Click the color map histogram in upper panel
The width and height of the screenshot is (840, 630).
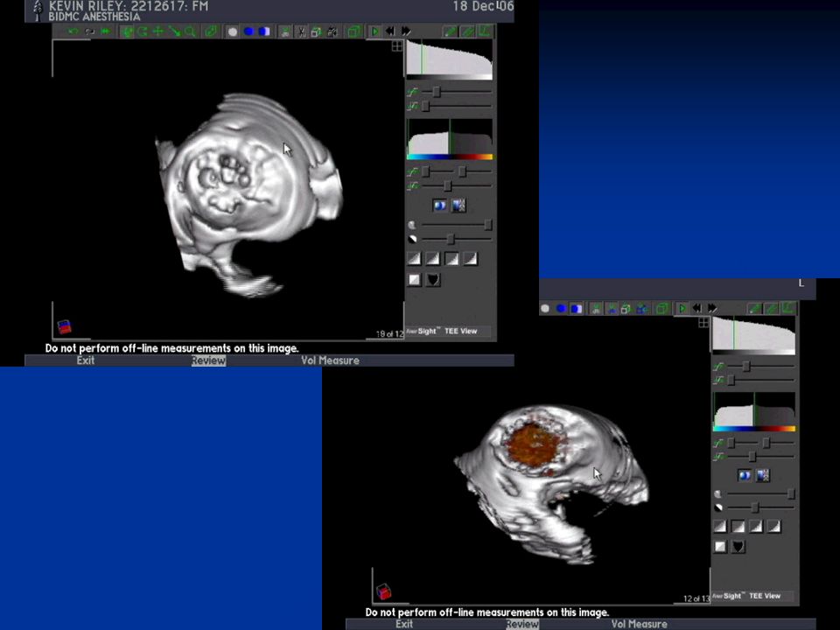point(450,139)
